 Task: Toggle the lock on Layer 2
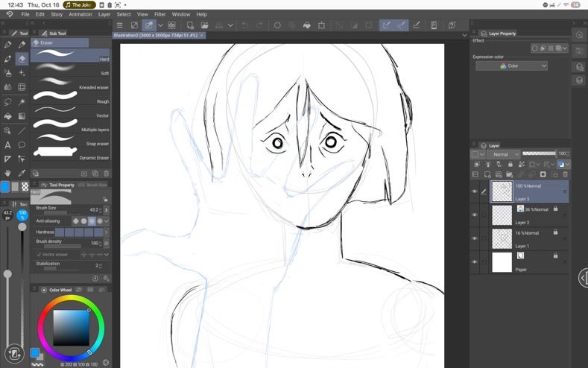(555, 209)
